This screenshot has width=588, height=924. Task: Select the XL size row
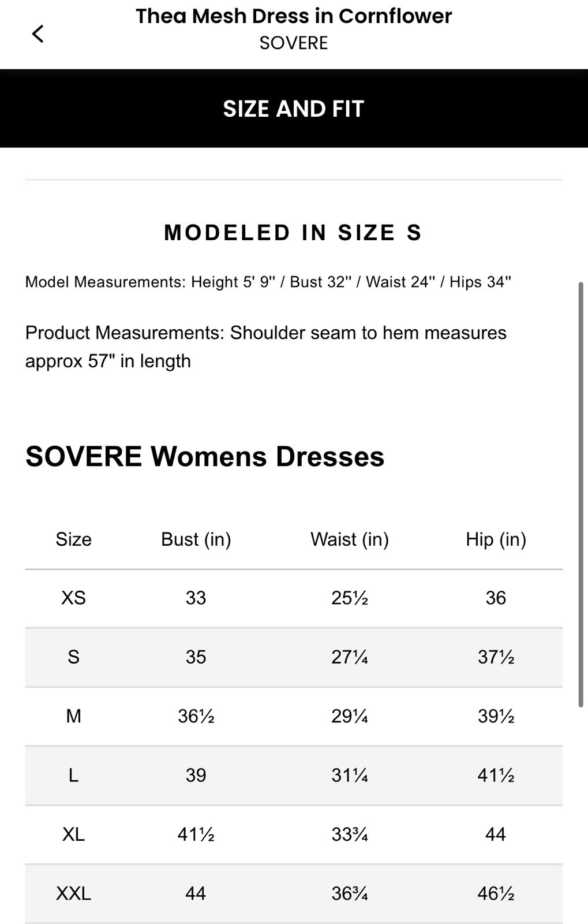(294, 834)
